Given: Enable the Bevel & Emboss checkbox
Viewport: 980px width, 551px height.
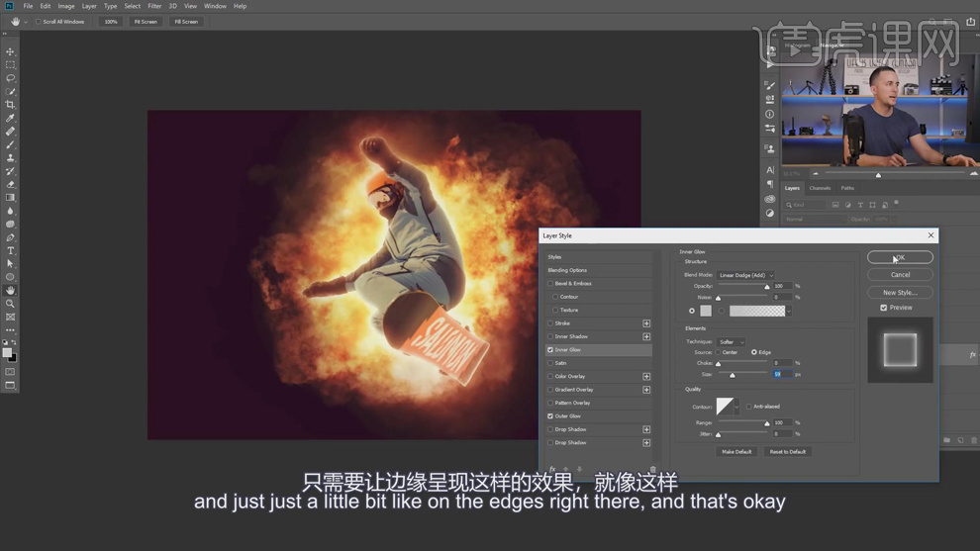Looking at the screenshot, I should click(551, 284).
